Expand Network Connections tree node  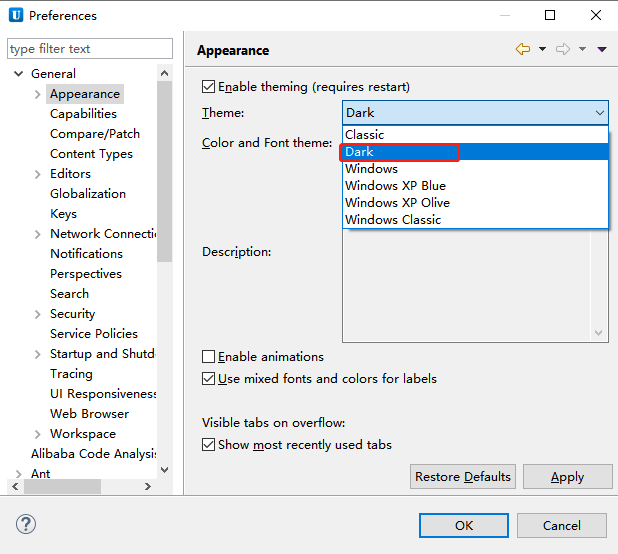pos(37,234)
